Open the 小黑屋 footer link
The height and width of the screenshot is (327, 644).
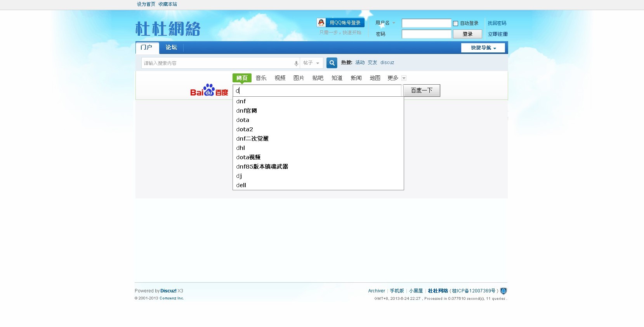click(416, 291)
